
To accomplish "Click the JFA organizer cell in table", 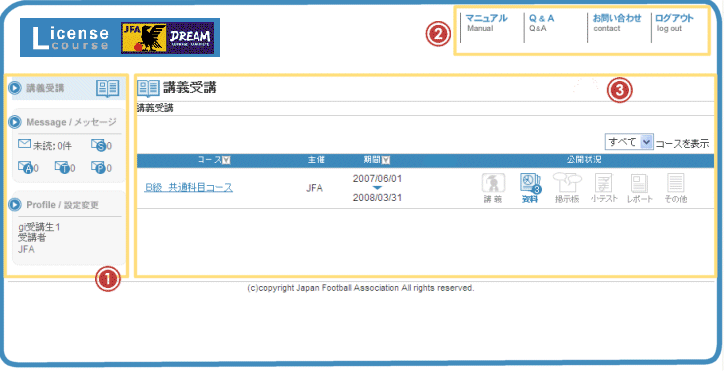I will click(314, 188).
